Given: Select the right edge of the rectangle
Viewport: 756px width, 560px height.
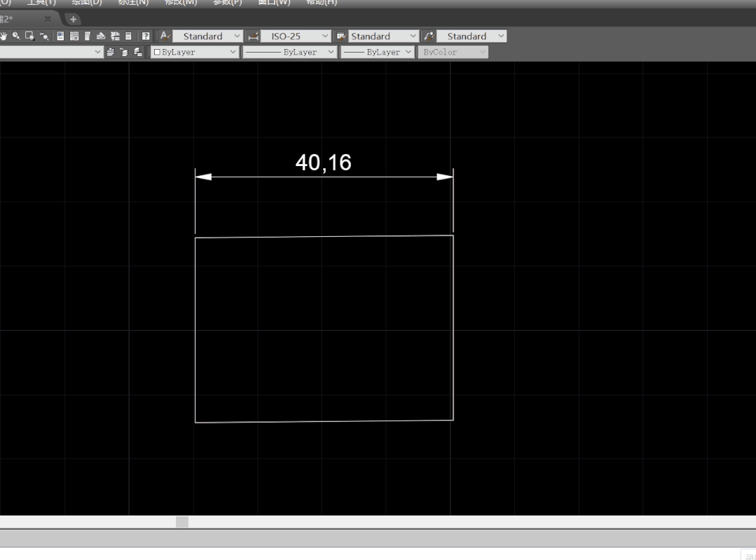Looking at the screenshot, I should point(453,327).
